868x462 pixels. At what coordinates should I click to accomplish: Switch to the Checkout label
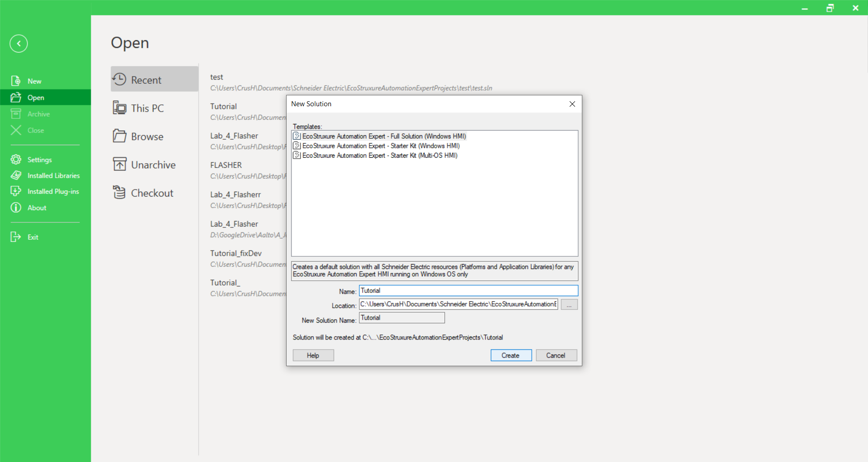[152, 193]
